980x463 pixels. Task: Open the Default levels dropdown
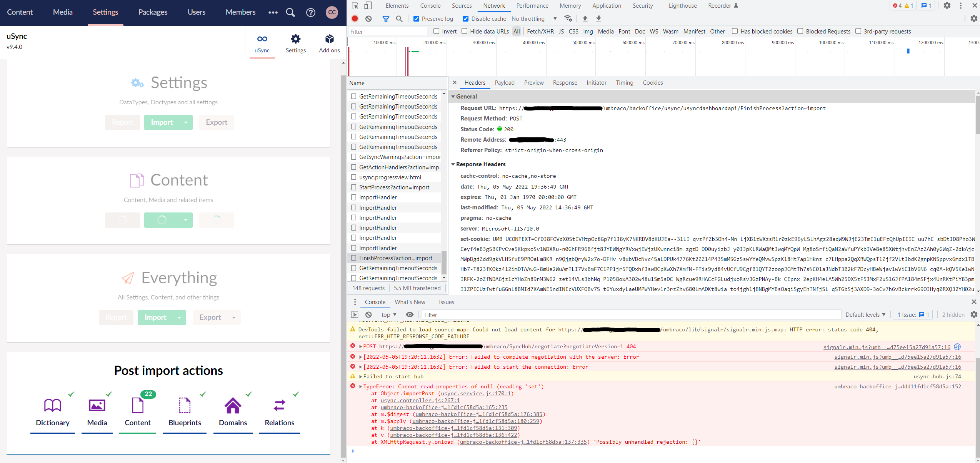tap(865, 314)
